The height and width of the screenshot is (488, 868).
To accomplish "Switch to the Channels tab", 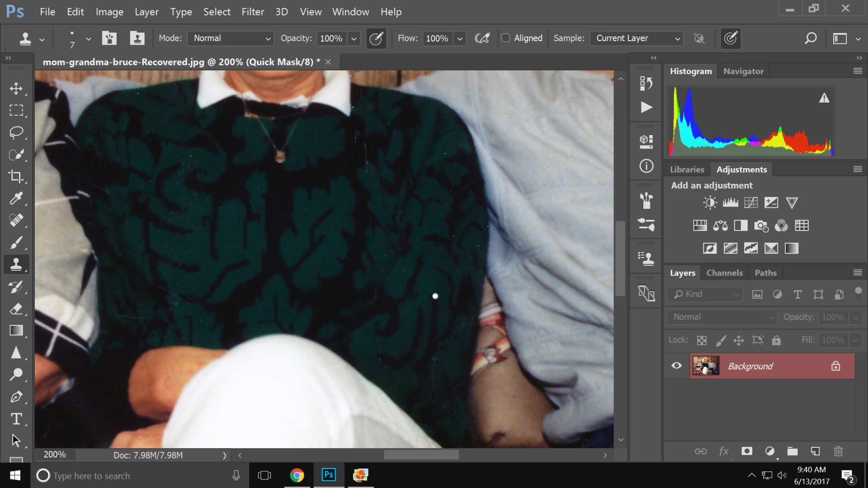I will (724, 272).
